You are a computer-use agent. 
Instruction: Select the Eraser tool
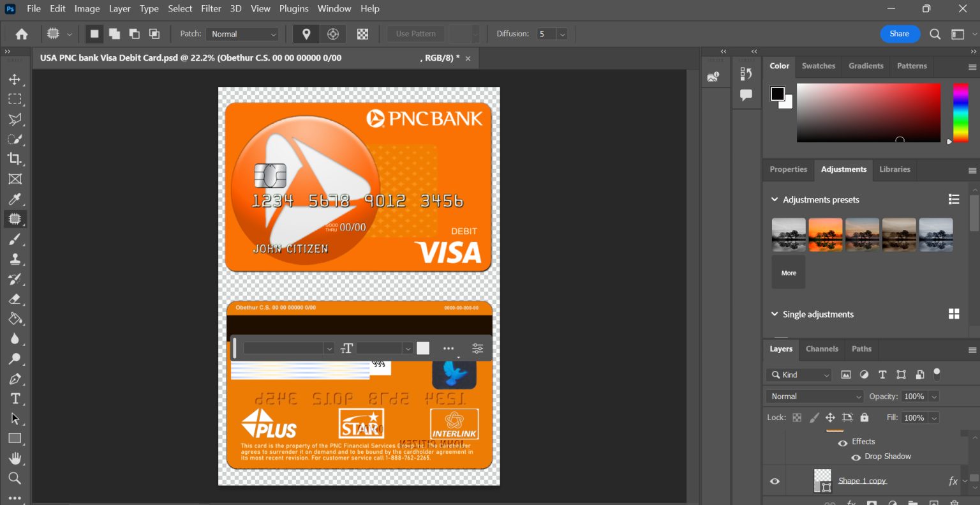pyautogui.click(x=15, y=299)
